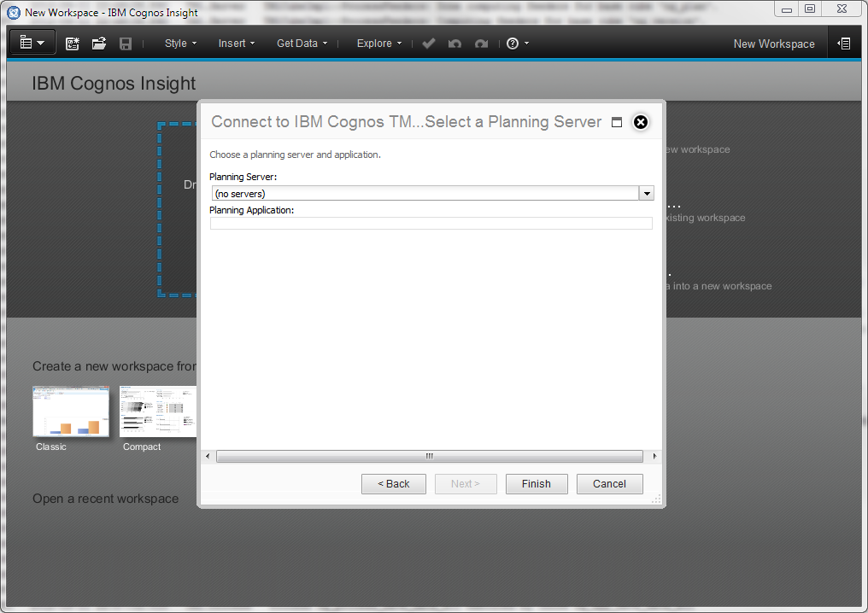Click the Finish button

tap(537, 484)
